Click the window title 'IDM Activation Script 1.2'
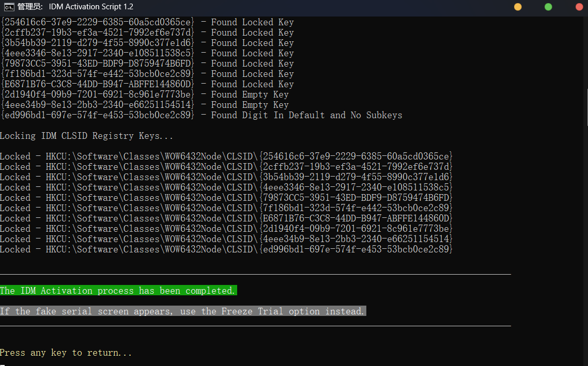This screenshot has width=588, height=366. pos(91,7)
